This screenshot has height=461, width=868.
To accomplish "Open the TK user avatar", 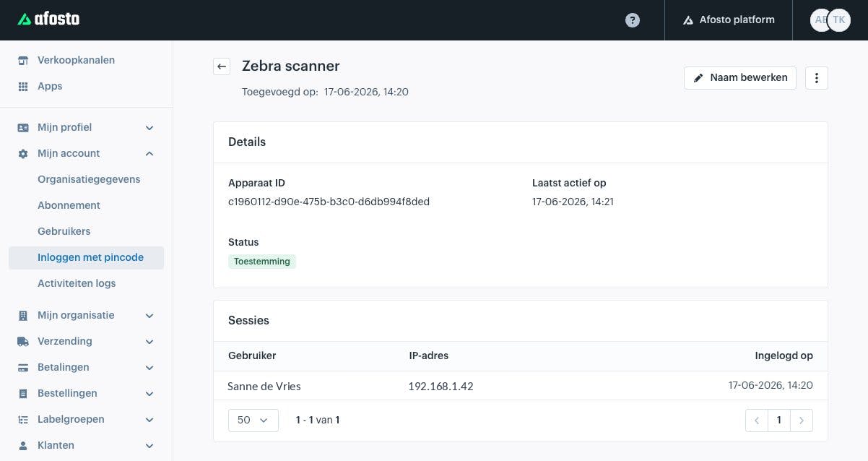I will tap(839, 20).
